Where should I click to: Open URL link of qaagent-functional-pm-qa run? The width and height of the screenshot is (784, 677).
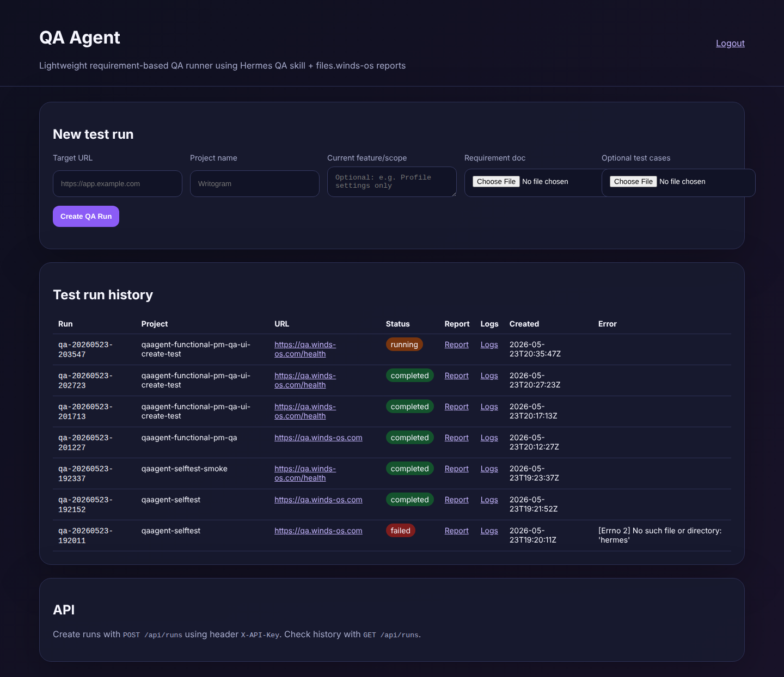click(318, 438)
